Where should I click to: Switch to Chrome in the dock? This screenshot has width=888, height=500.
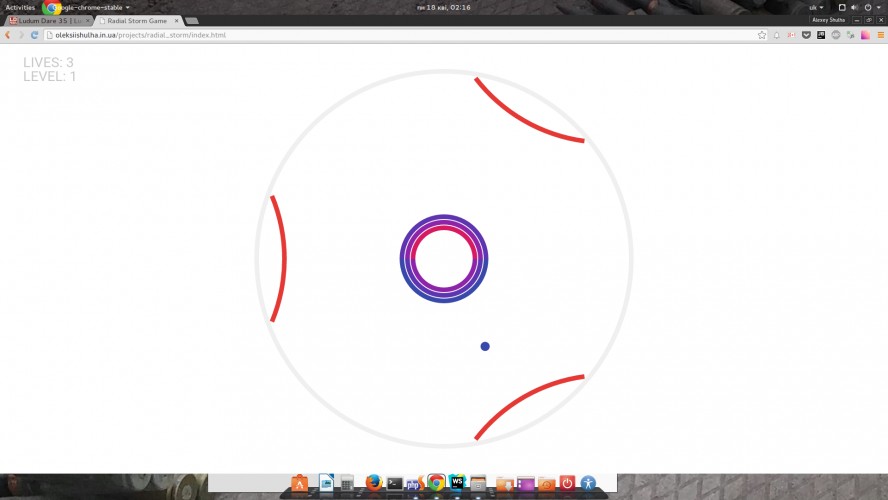[x=436, y=482]
